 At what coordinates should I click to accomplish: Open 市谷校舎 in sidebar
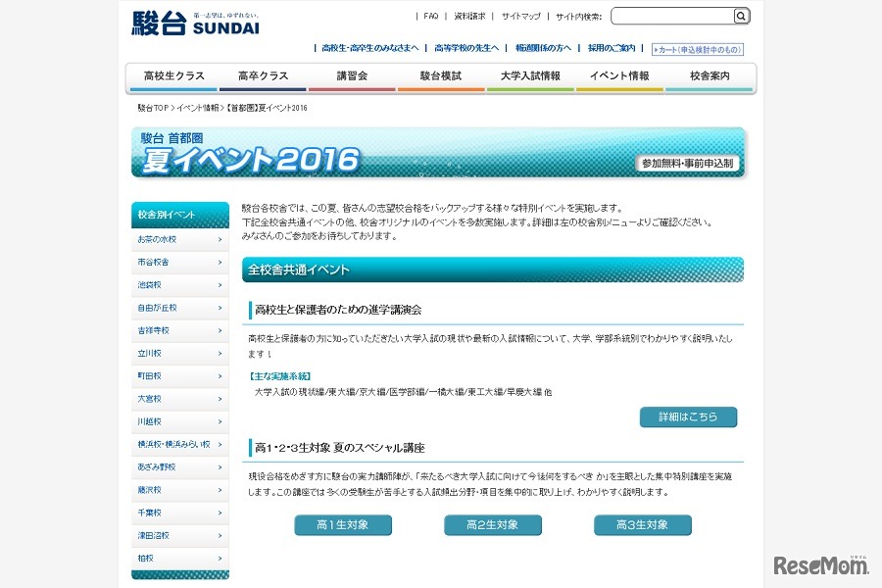tap(180, 263)
